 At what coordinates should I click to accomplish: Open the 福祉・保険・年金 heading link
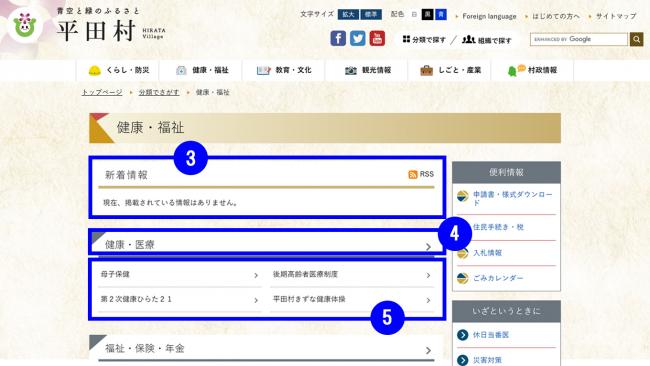(145, 349)
